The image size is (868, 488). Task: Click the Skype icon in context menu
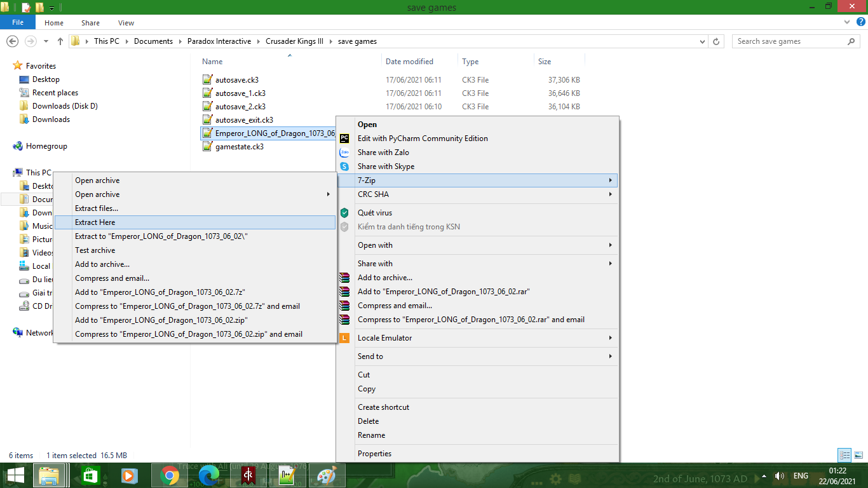[344, 166]
